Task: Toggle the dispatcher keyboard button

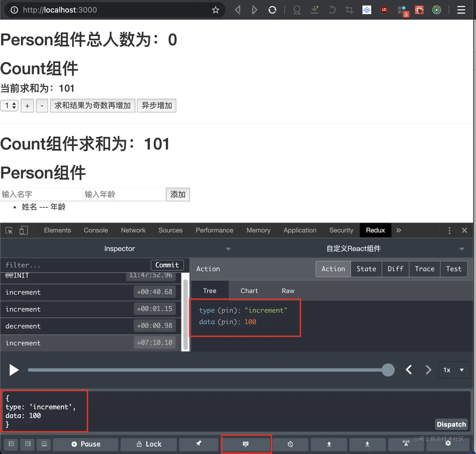Action: (246, 444)
